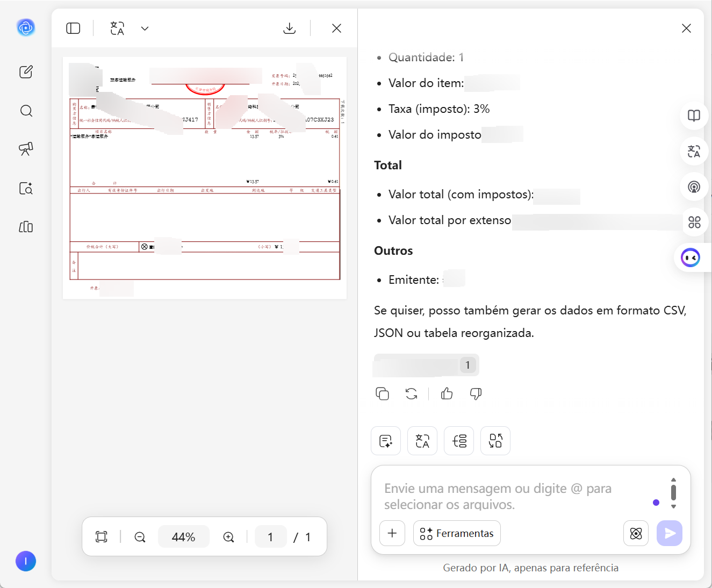Toggle the document sidebar panel
The height and width of the screenshot is (588, 712).
(73, 28)
